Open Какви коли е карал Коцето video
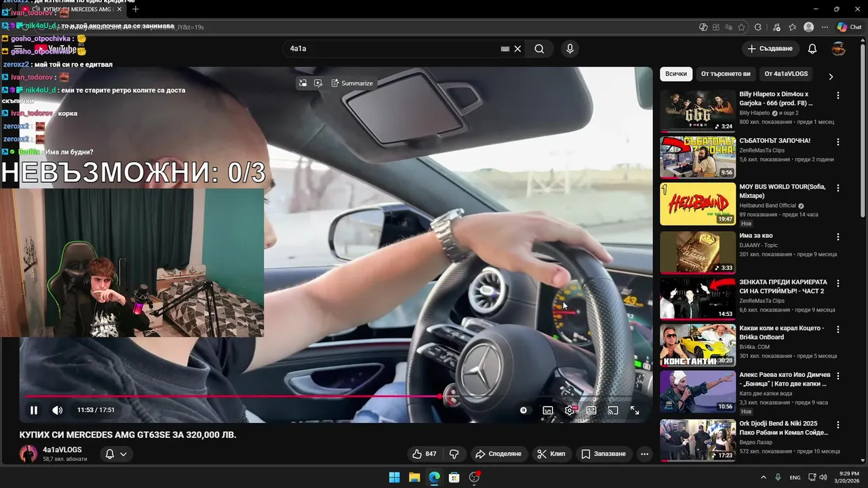This screenshot has width=868, height=488. coord(782,332)
